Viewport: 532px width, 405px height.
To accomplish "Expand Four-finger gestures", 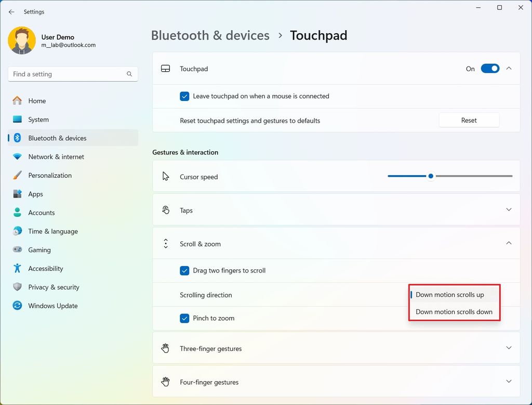I will pyautogui.click(x=509, y=381).
